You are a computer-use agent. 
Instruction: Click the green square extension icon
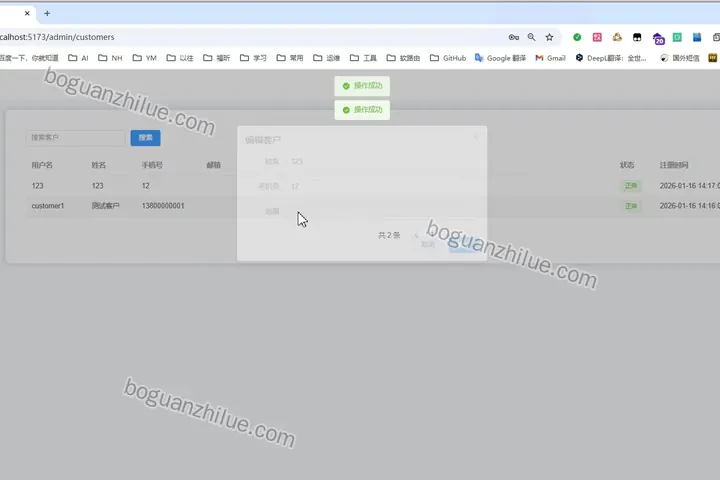677,37
